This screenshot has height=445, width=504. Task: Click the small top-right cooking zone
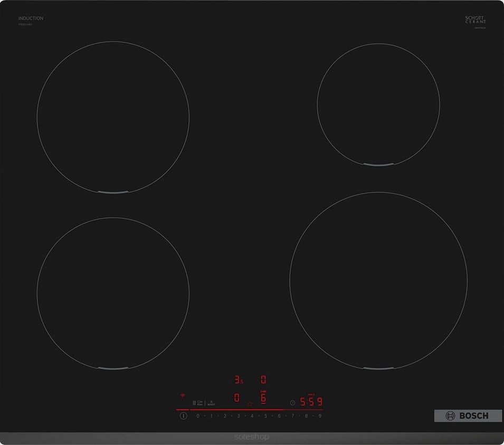378,104
